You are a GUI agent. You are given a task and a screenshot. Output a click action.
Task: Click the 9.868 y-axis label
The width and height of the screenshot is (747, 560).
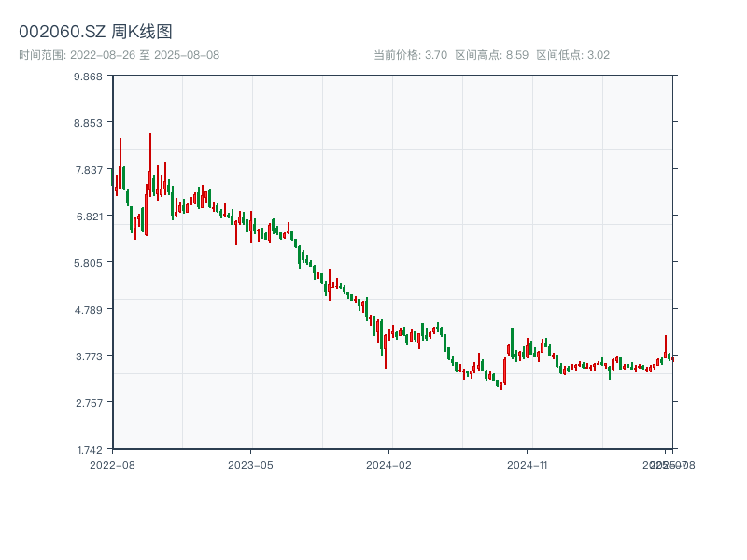click(88, 77)
